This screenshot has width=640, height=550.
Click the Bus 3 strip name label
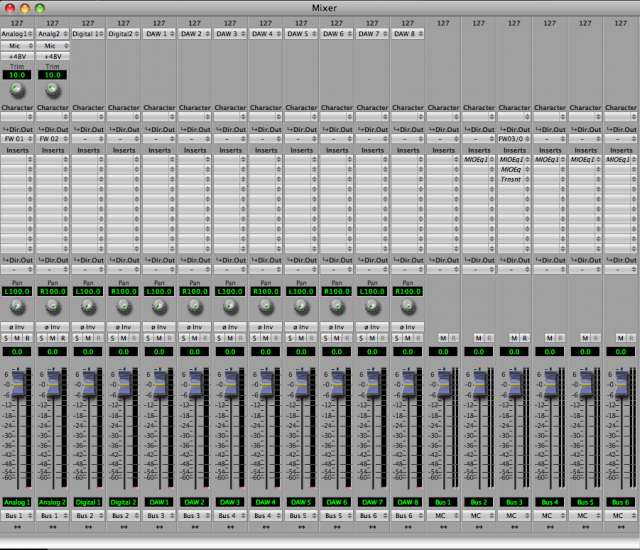(x=514, y=502)
